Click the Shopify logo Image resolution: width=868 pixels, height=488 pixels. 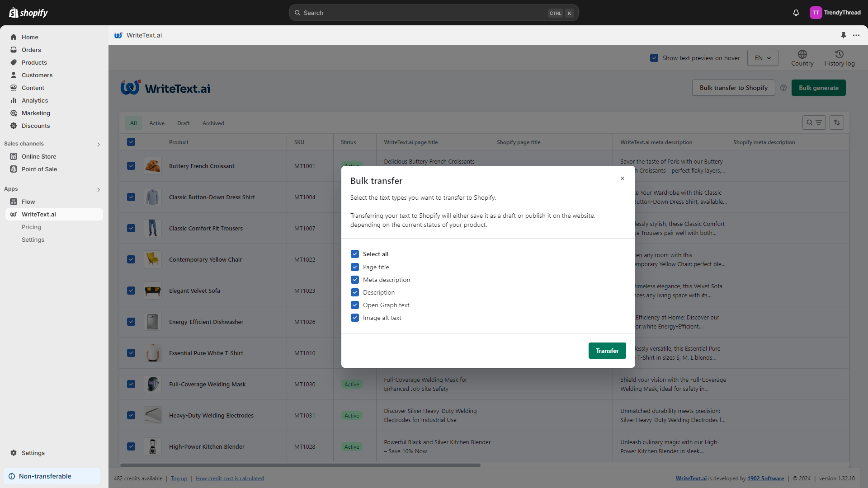[28, 13]
